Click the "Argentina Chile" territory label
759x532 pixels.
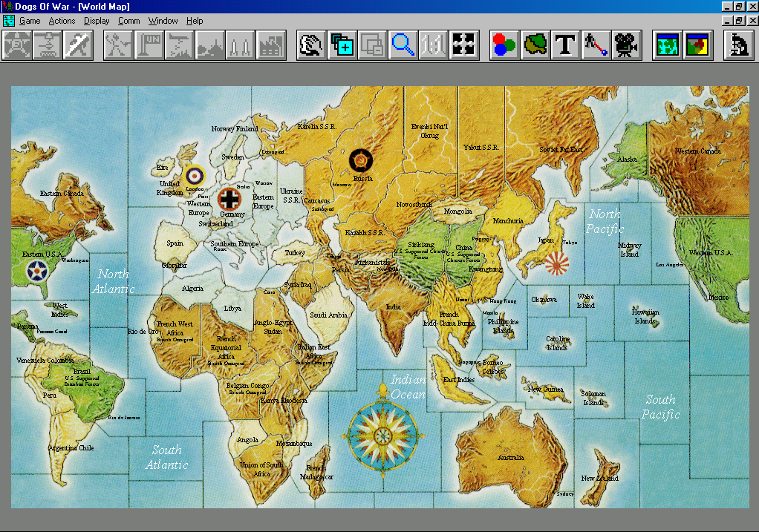point(71,448)
